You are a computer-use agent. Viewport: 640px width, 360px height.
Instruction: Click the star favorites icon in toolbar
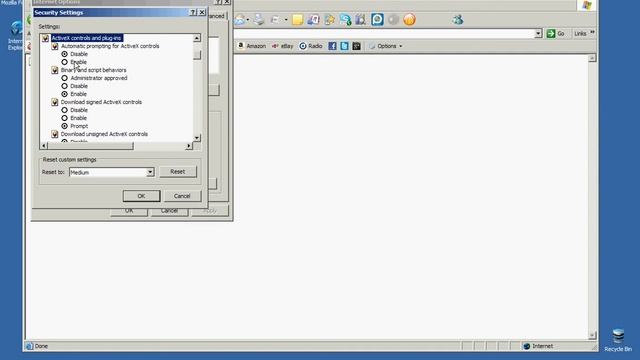point(329,19)
